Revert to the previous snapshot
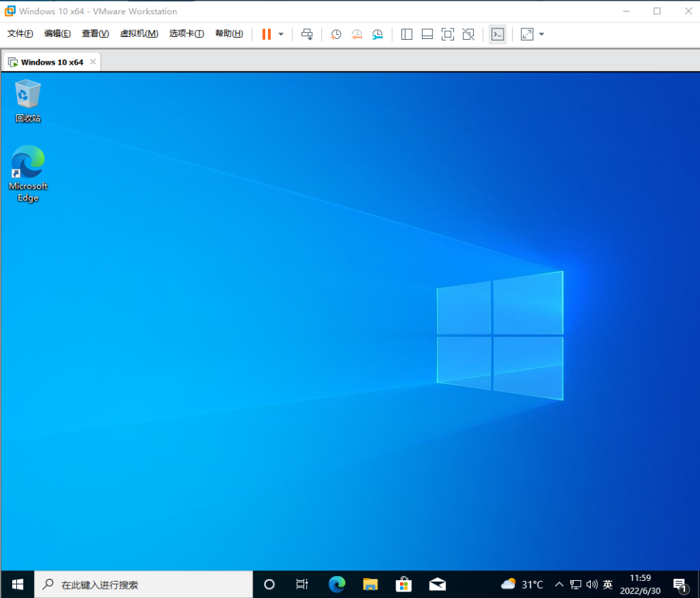The height and width of the screenshot is (598, 700). [357, 34]
